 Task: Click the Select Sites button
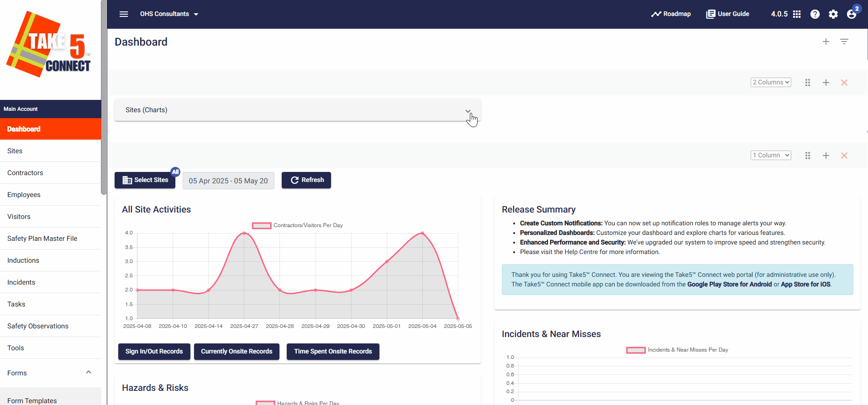tap(145, 180)
